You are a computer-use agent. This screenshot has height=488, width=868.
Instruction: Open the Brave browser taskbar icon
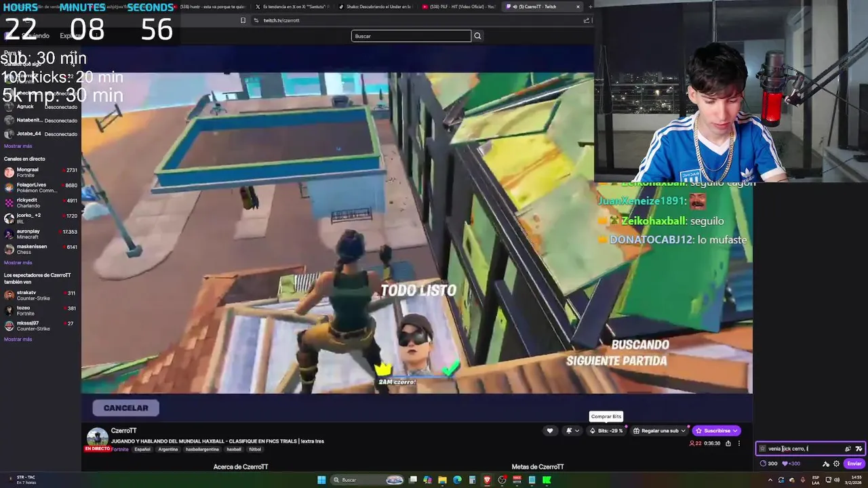click(x=487, y=480)
